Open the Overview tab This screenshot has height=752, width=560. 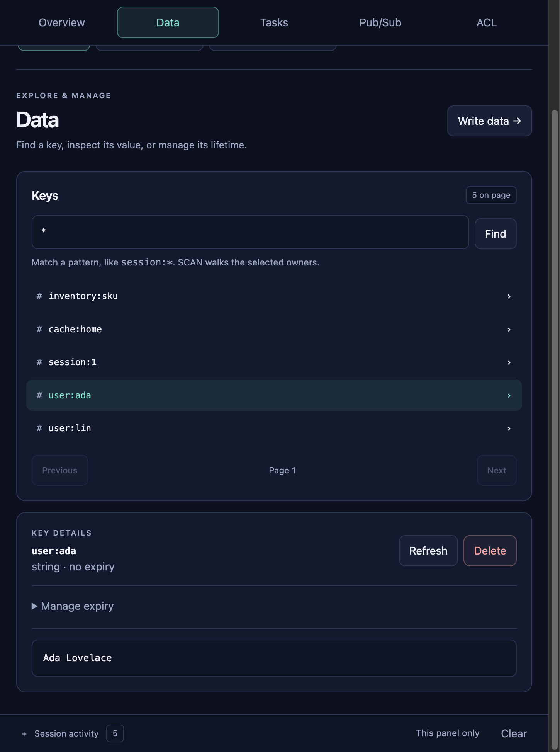click(x=62, y=22)
